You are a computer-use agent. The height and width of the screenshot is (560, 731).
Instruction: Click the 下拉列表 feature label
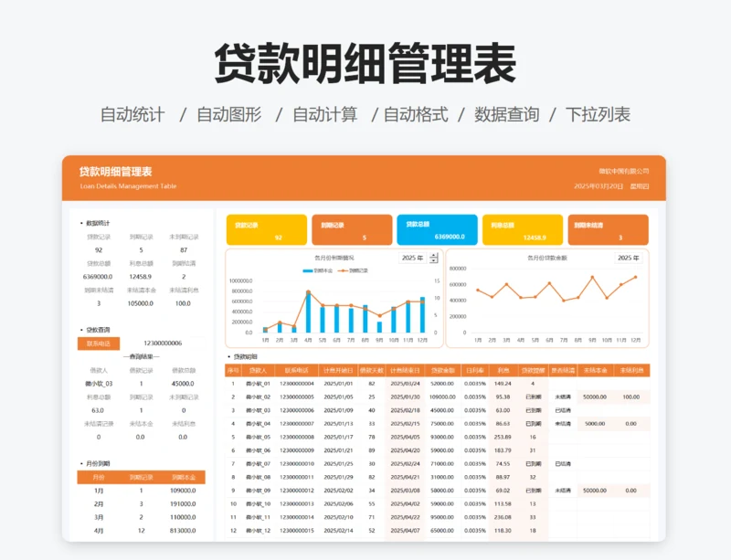(599, 115)
